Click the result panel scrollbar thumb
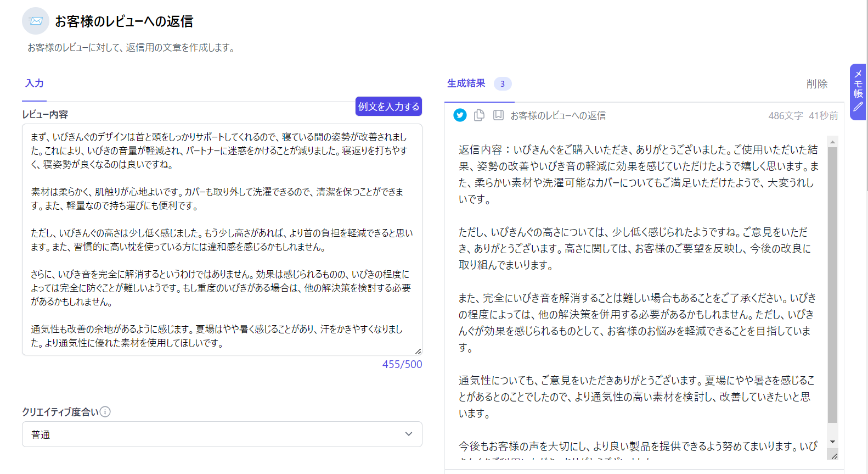 point(832,285)
